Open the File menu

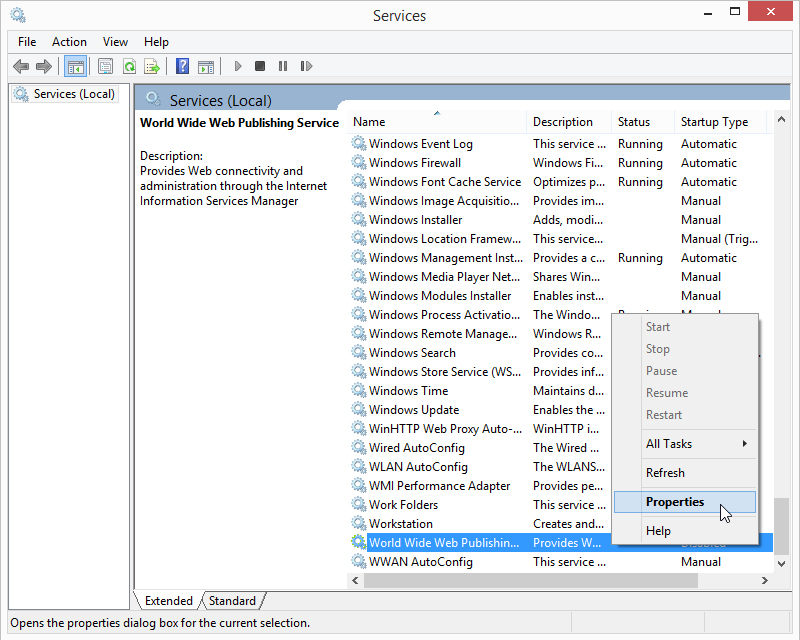click(x=27, y=42)
